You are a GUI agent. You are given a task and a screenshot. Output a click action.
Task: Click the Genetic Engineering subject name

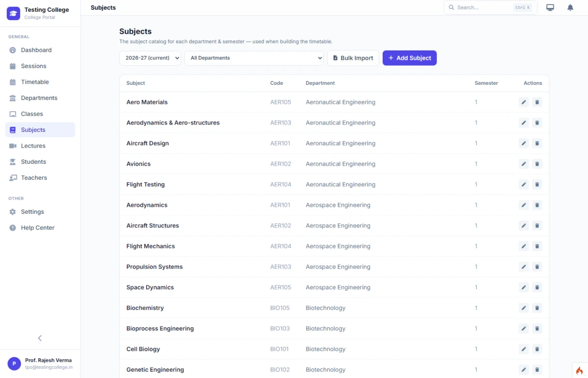[155, 370]
